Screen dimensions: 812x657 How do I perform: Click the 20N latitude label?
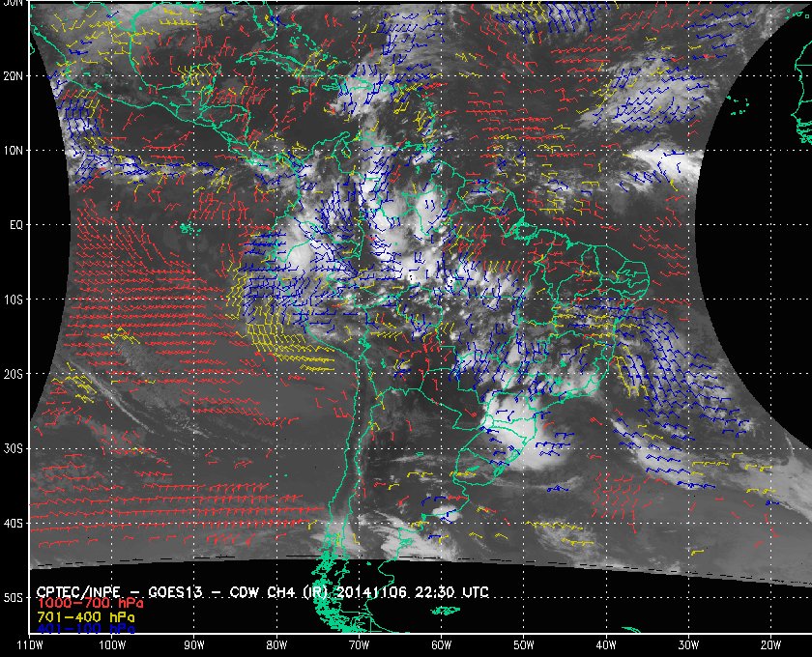[x=14, y=76]
